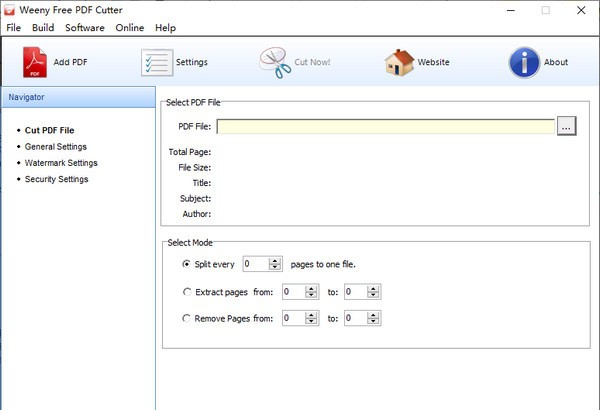The image size is (600, 410).
Task: Click the Add PDF red document icon
Action: 35,62
